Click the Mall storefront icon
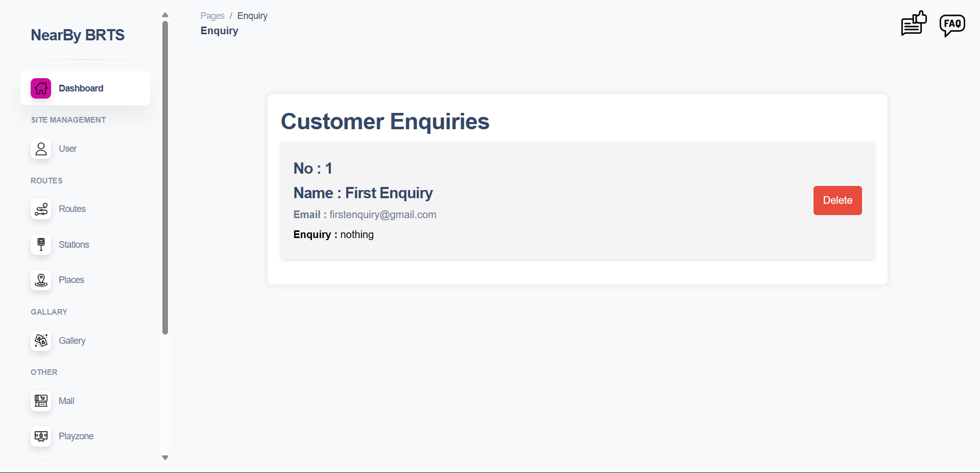 point(41,401)
